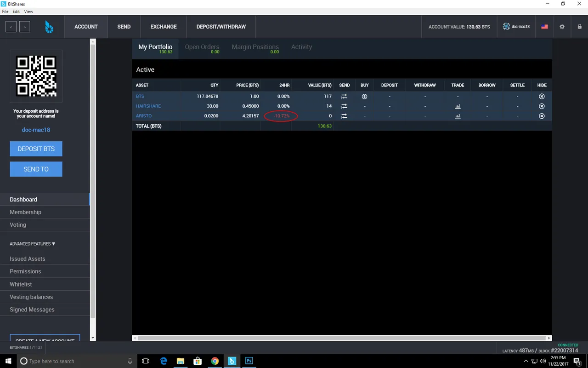Open ARISTO trade chart icon
Viewport: 588px width, 368px height.
pyautogui.click(x=458, y=116)
